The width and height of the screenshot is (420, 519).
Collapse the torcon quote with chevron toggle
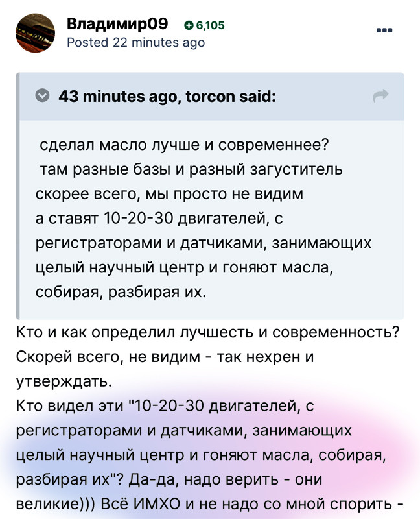click(x=42, y=96)
